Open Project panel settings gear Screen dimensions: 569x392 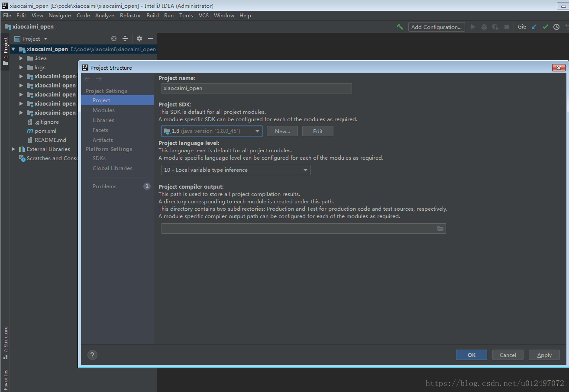[x=139, y=39]
